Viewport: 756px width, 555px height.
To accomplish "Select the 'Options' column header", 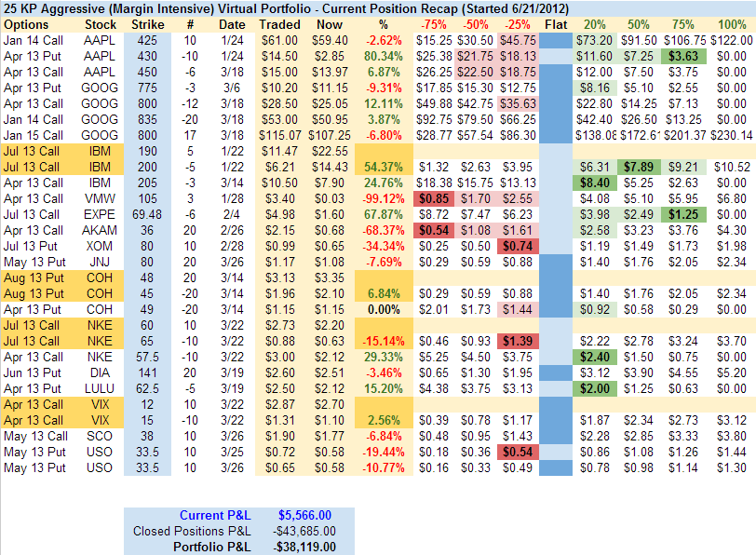I will 26,22.
